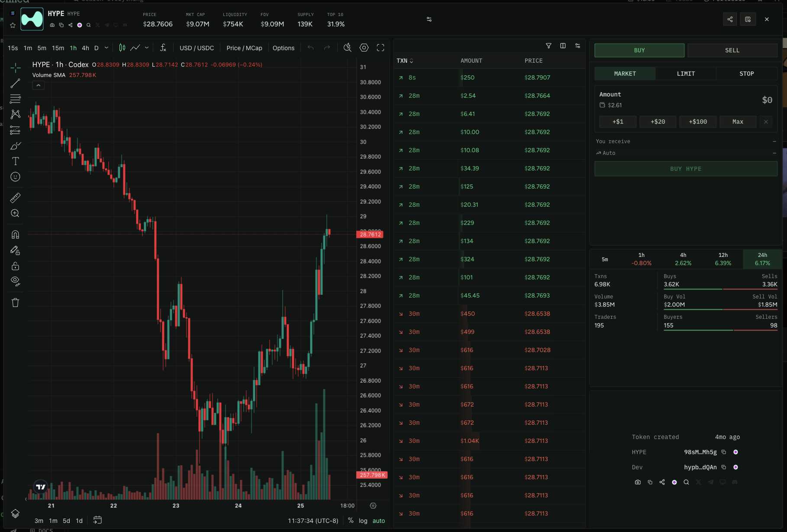
Task: Open the object tree layers icon
Action: point(15,513)
